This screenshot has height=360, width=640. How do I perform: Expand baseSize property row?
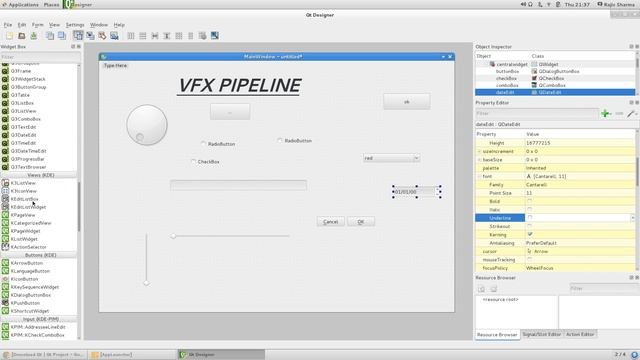[x=479, y=160]
